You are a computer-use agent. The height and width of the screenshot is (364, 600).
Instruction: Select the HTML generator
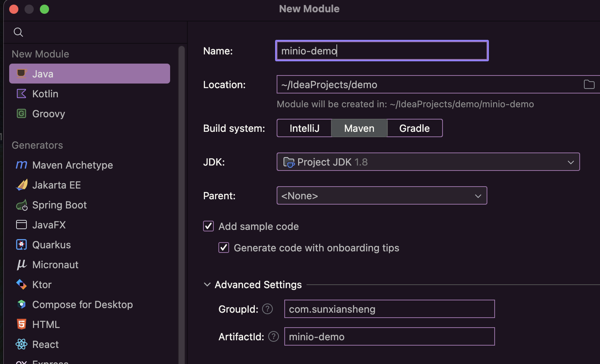(90, 324)
